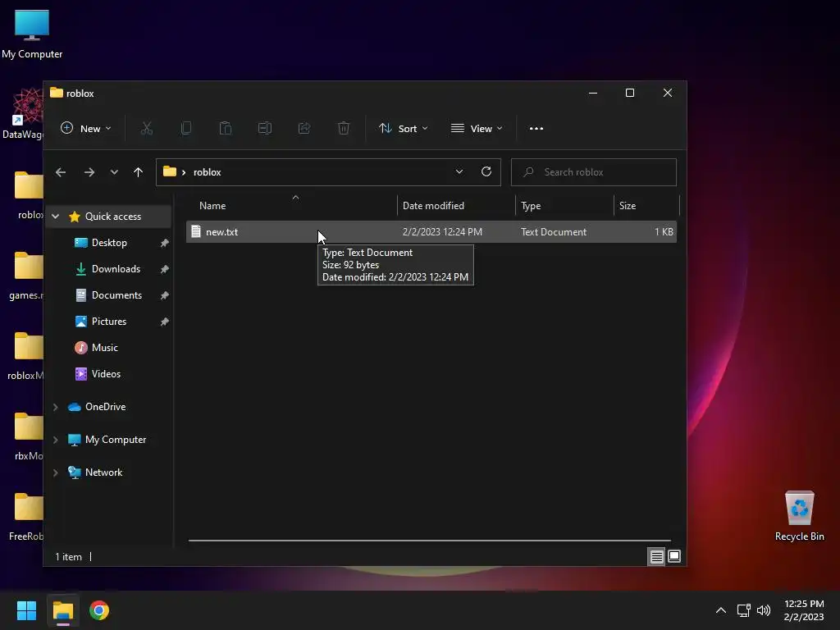Minimize the roblox Explorer window
Viewport: 840px width, 630px height.
click(593, 94)
